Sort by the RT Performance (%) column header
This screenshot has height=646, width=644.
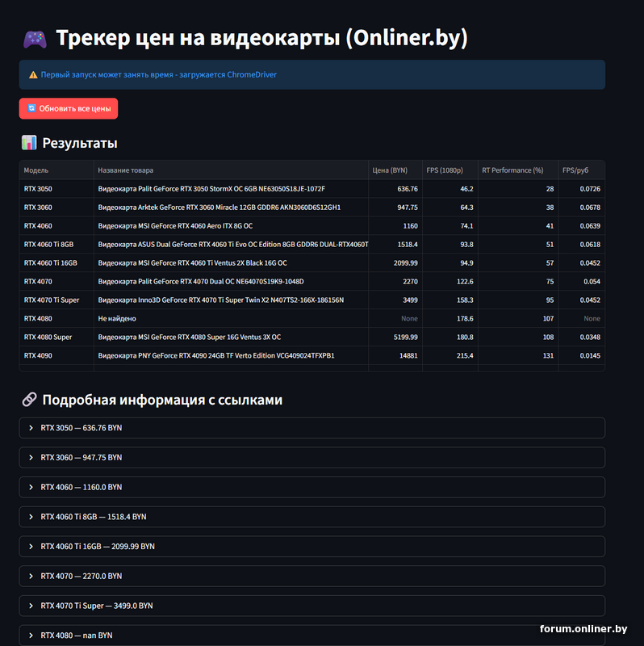[518, 170]
